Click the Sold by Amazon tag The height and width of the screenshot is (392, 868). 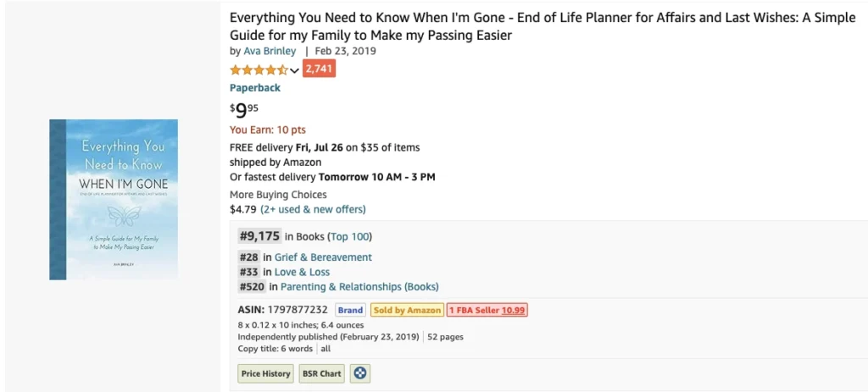coord(407,310)
